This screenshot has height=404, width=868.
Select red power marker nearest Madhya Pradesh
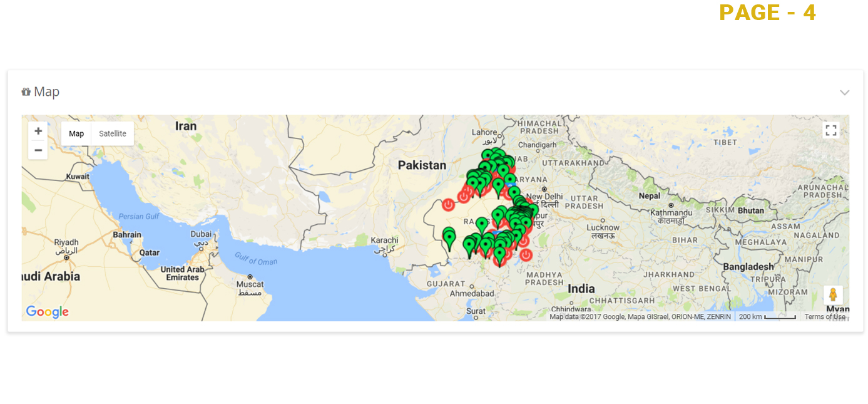[526, 254]
